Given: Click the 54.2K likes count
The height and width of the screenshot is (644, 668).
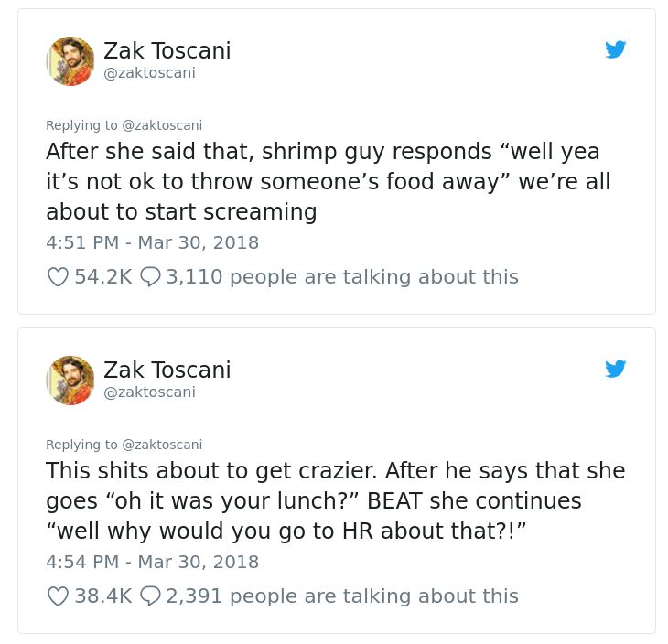Looking at the screenshot, I should coord(103,277).
